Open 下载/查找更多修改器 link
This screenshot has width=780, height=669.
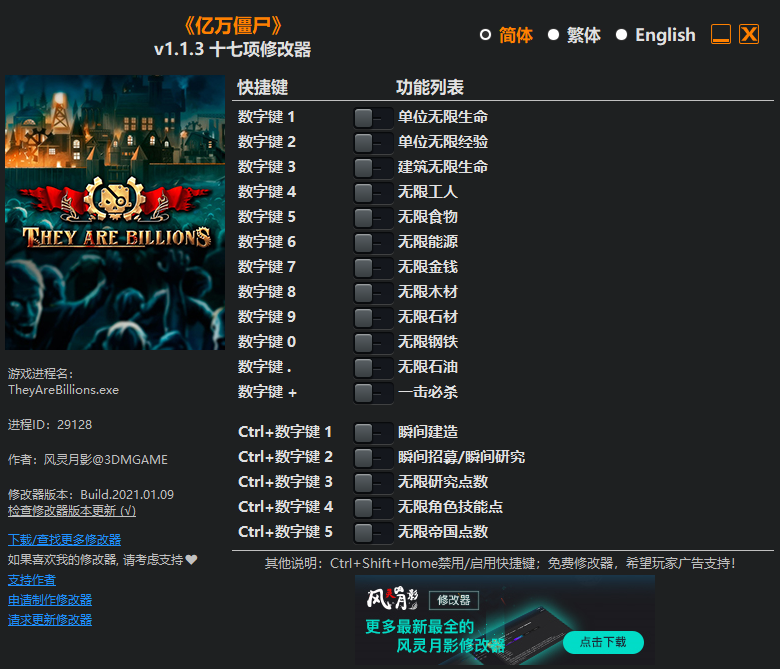tap(64, 540)
